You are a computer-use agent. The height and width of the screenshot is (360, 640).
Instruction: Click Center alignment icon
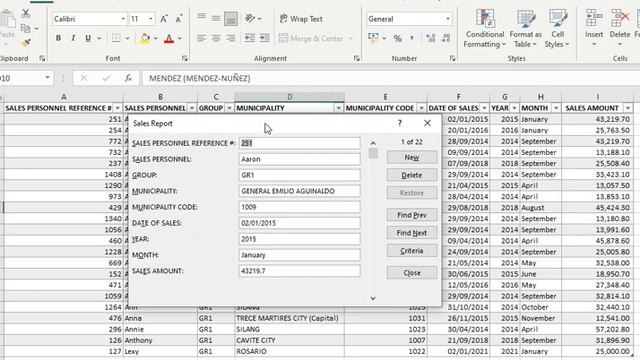[216, 38]
